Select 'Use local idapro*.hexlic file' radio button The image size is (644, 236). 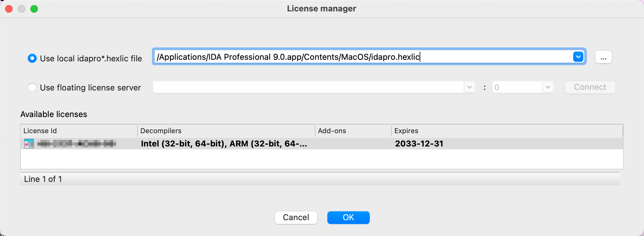point(32,58)
